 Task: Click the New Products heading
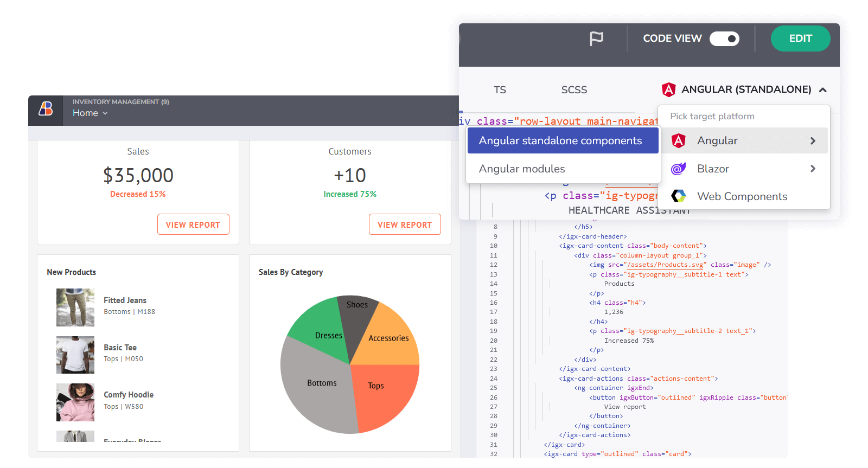[x=71, y=272]
